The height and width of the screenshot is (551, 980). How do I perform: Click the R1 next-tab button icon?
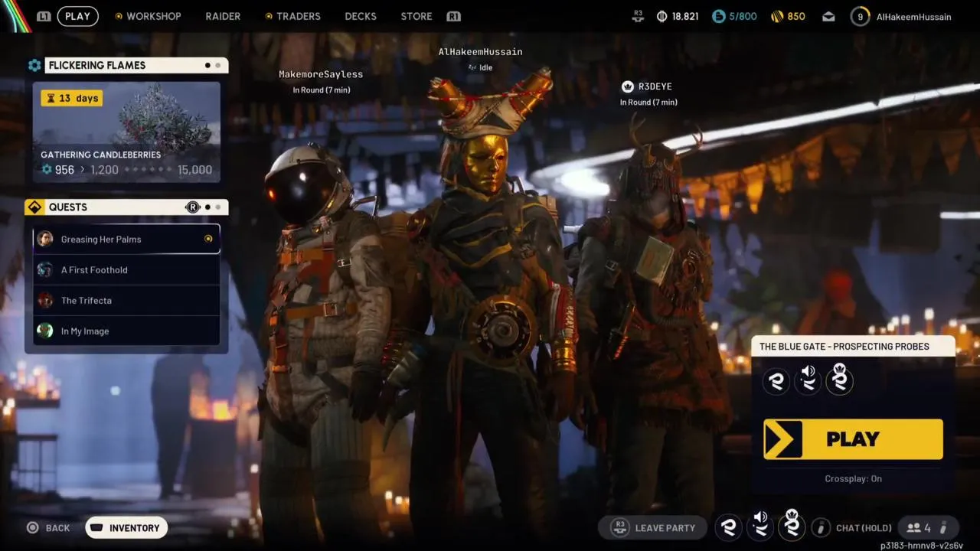point(453,16)
